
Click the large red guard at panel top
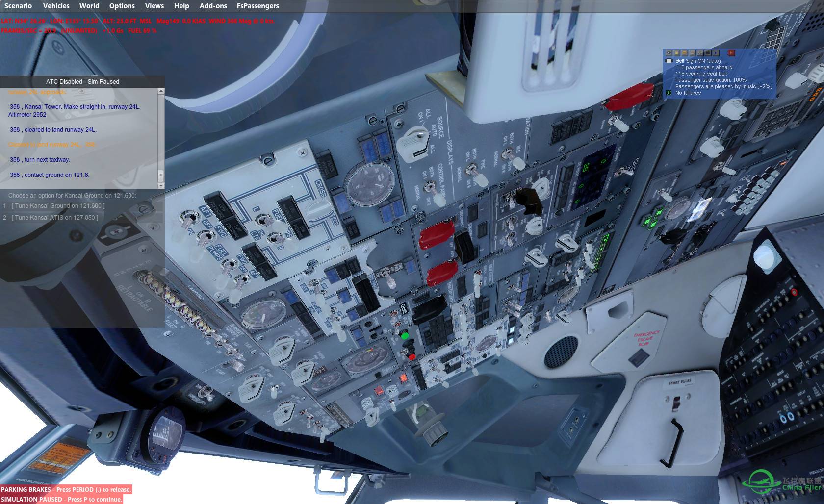click(629, 96)
